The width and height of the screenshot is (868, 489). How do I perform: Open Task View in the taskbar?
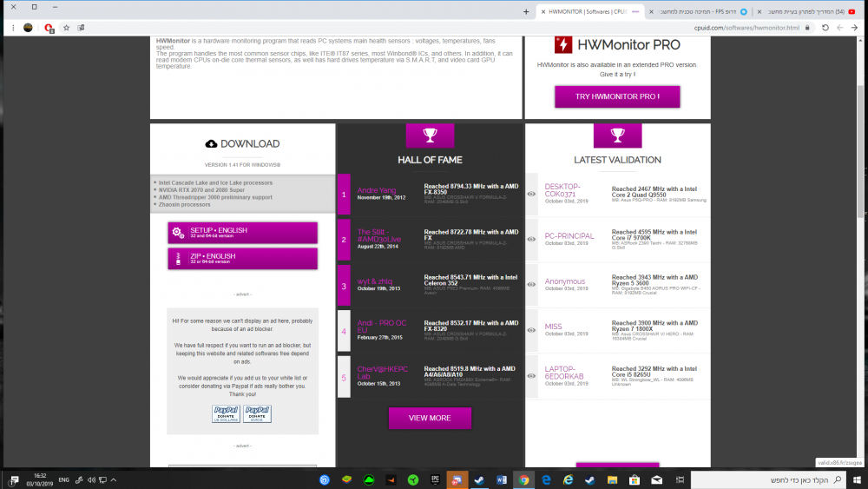(680, 480)
